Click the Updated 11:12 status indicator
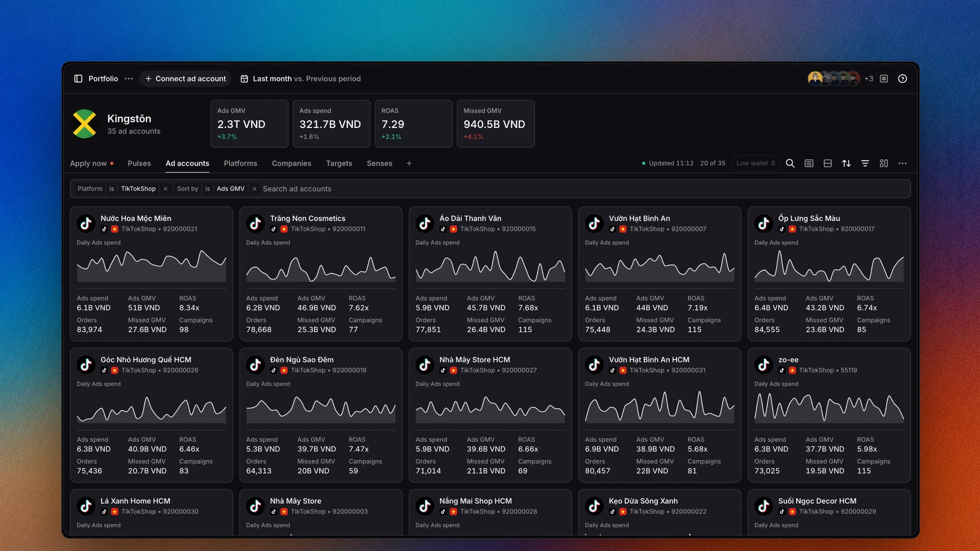The image size is (980, 551). (668, 163)
